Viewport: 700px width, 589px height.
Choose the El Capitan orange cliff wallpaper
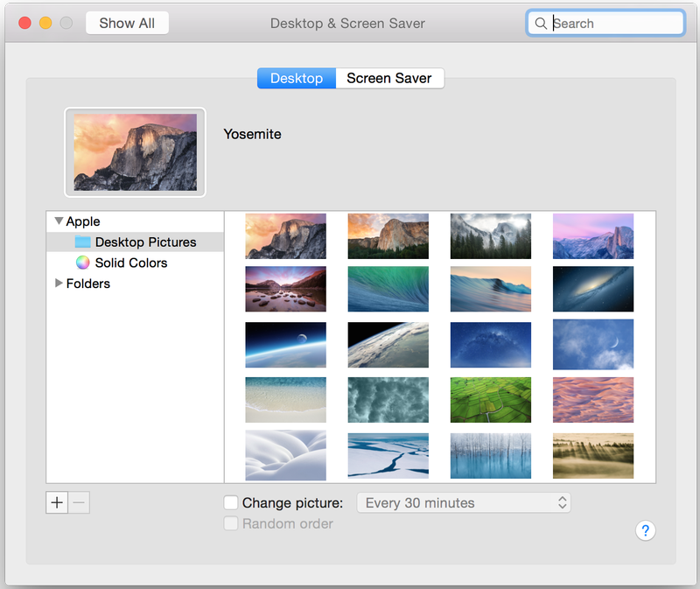[388, 235]
